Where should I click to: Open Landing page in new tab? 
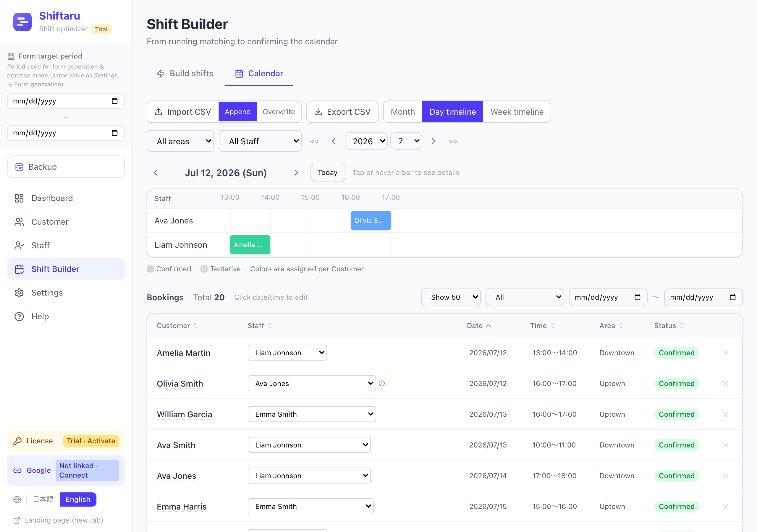point(58,520)
